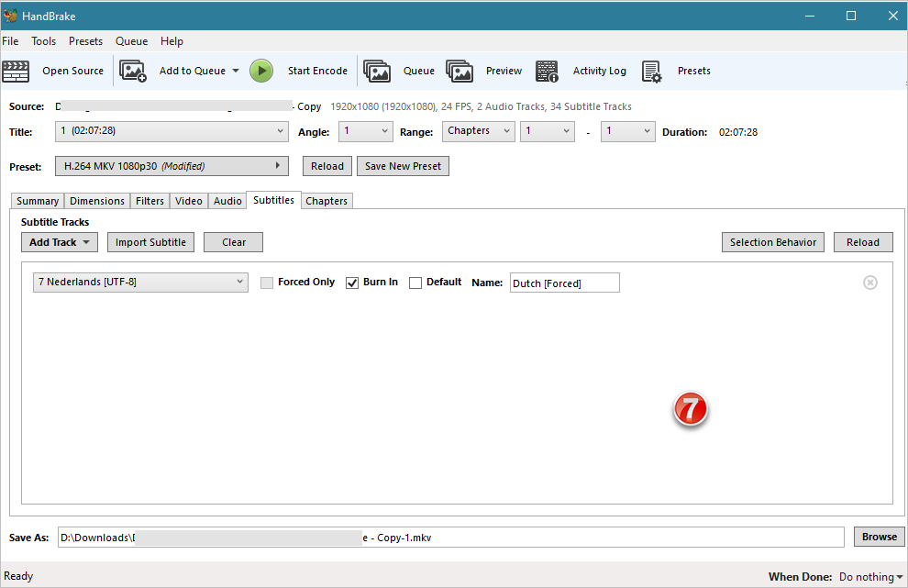Clear all subtitle tracks

pyautogui.click(x=233, y=242)
